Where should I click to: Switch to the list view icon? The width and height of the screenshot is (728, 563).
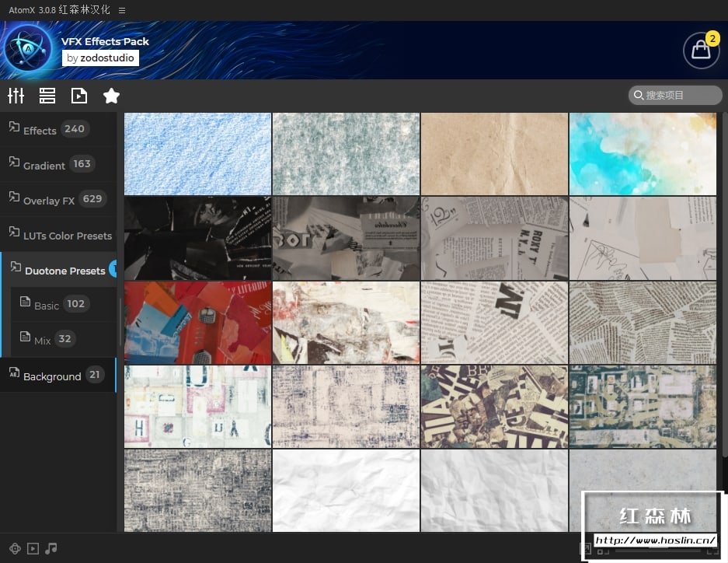47,96
